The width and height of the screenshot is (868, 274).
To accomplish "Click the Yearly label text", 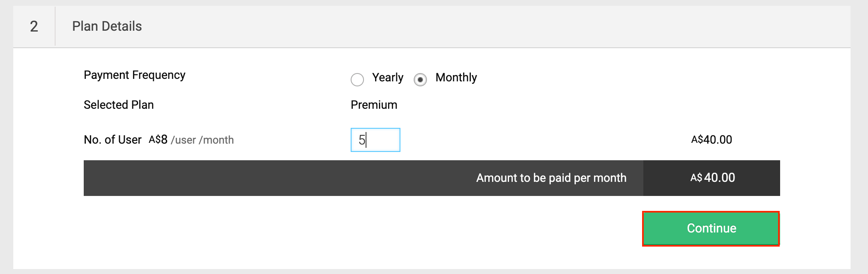I will tap(388, 78).
